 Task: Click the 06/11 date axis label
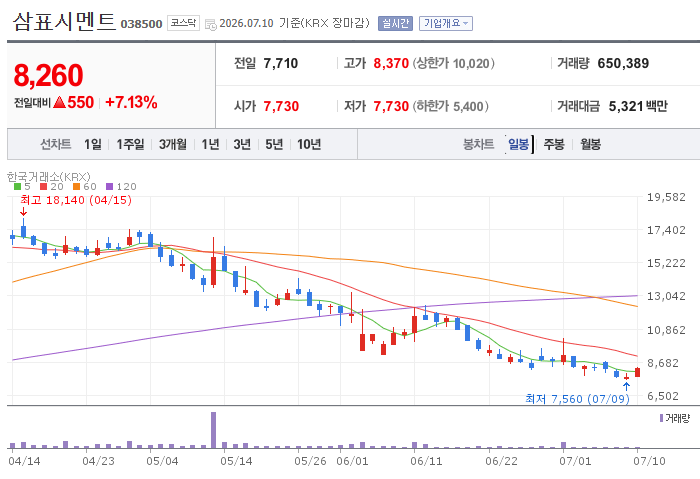(426, 461)
